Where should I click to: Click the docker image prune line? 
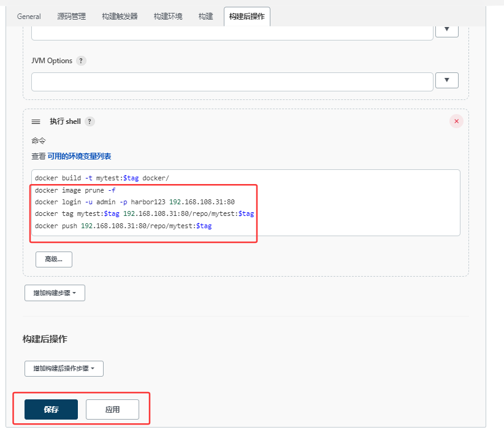(75, 190)
